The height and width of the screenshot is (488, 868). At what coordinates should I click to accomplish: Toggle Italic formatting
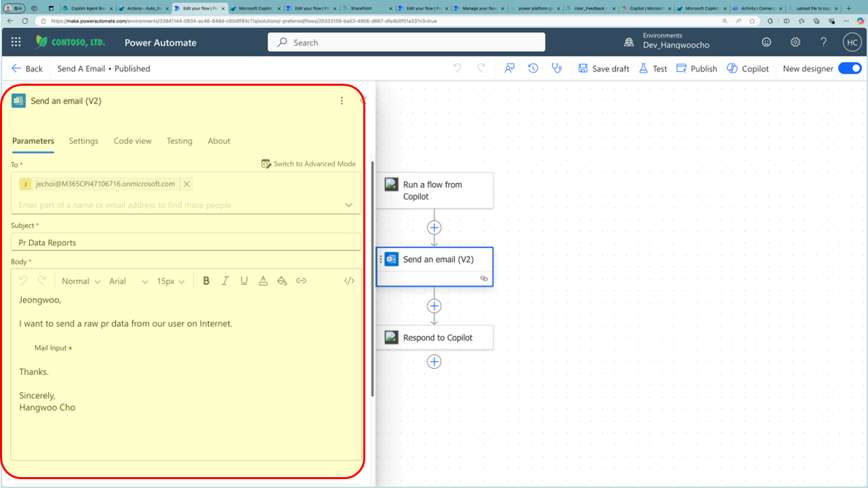tap(225, 280)
